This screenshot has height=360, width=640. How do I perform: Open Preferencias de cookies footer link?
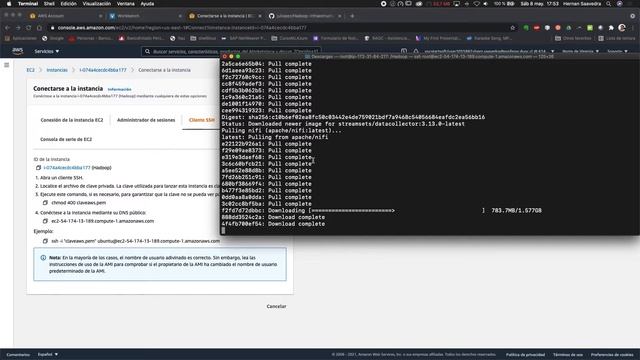(612, 354)
